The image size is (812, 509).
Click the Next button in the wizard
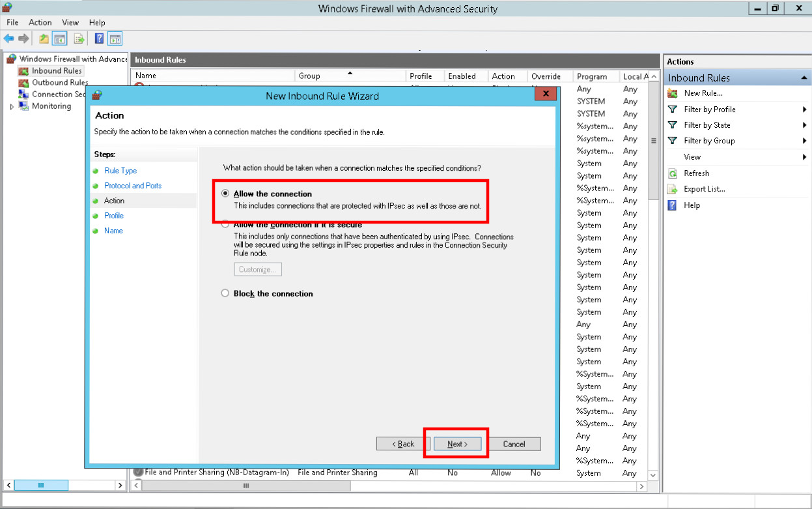pos(458,444)
